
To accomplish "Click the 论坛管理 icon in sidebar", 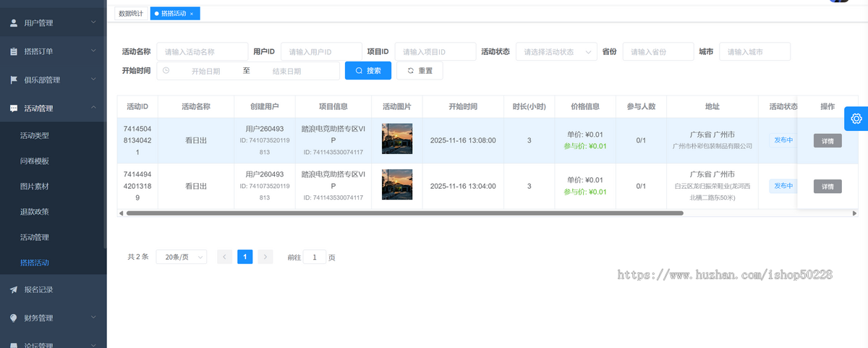I will [14, 344].
